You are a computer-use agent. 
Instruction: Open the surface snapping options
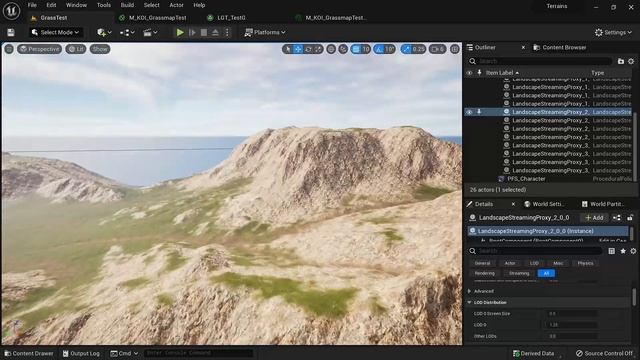[x=343, y=49]
